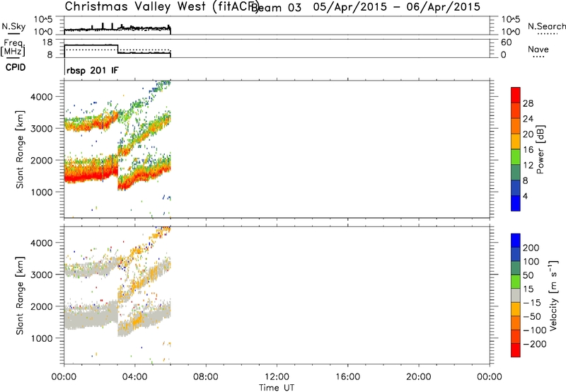Viewport: 566px width, 392px height.
Task: Select the date range '05/Apr/2015 - 06/Apr/2015'
Action: tap(397, 7)
